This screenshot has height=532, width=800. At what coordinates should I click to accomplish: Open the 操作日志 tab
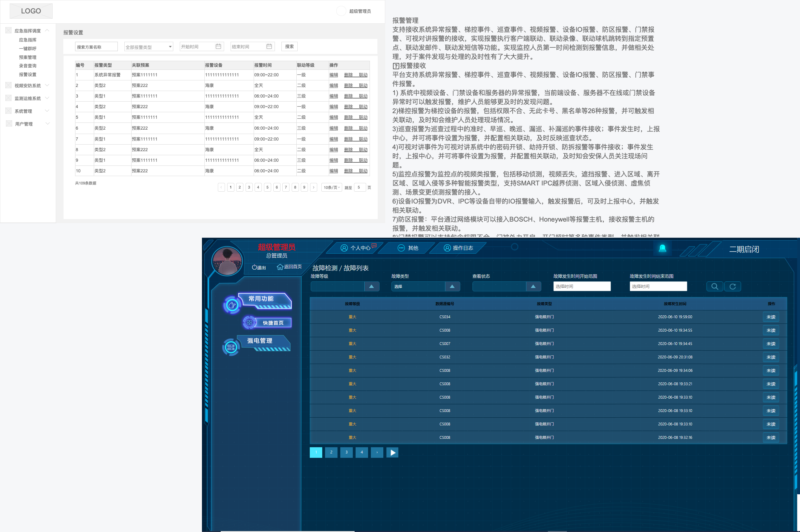point(458,248)
